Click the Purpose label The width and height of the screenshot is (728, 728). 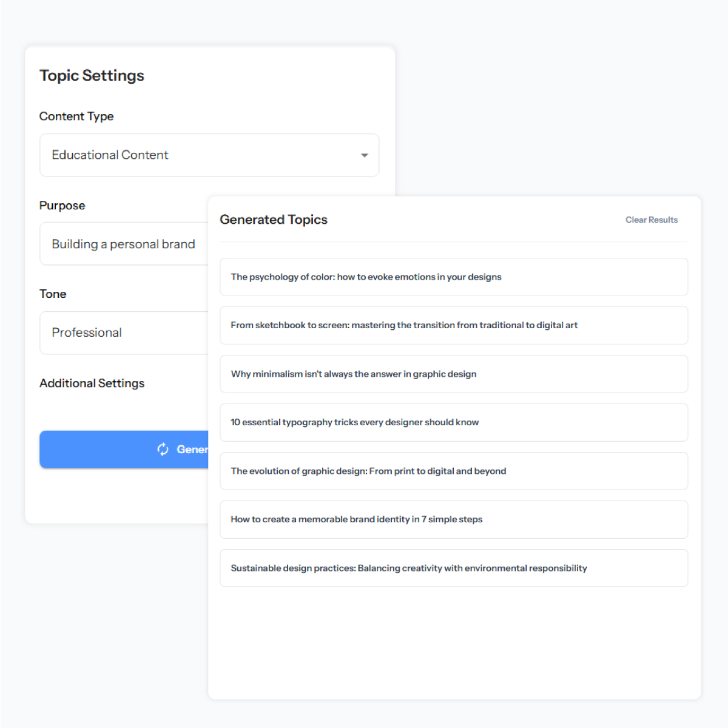tap(62, 206)
